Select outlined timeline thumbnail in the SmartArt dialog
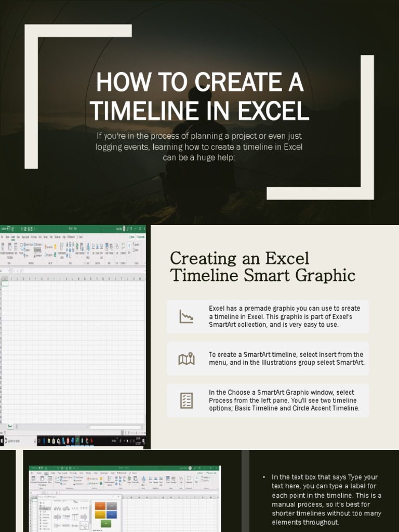This screenshot has width=399, height=532. click(84, 526)
